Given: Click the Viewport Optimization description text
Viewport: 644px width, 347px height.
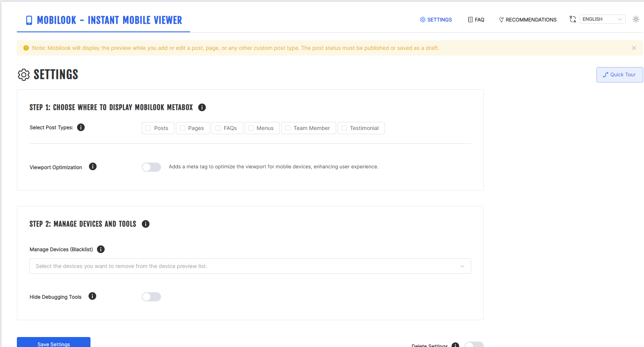Looking at the screenshot, I should [274, 167].
